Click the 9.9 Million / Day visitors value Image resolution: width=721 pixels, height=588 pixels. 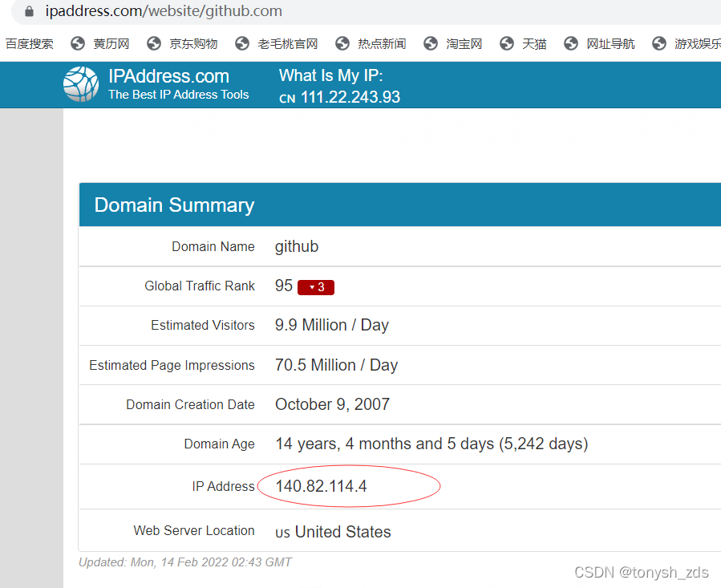click(x=332, y=326)
